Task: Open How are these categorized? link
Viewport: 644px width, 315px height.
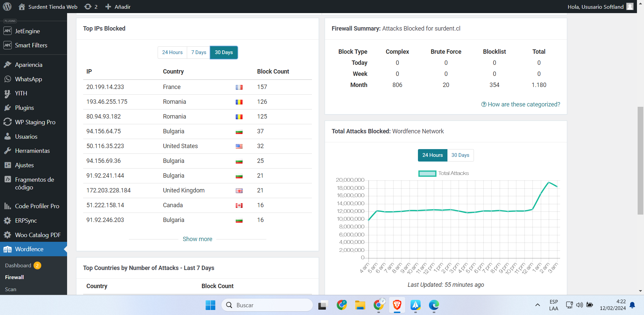Action: (521, 104)
